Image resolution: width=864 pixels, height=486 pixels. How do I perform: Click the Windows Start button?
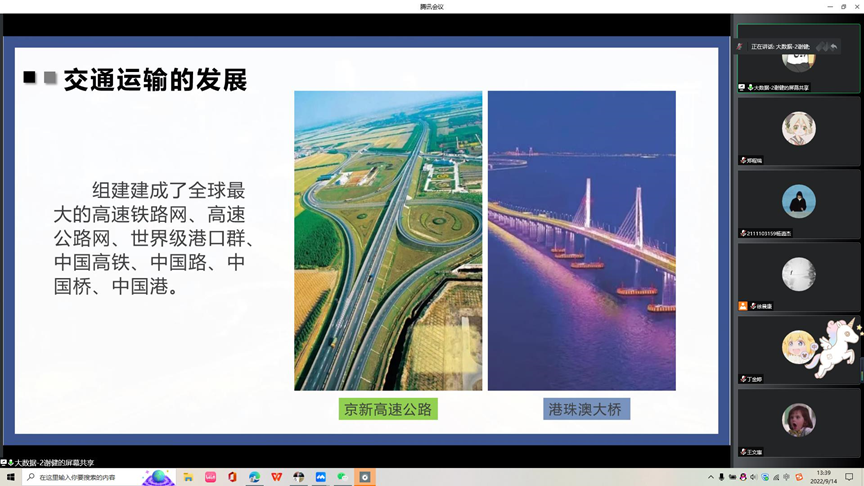tap(10, 478)
